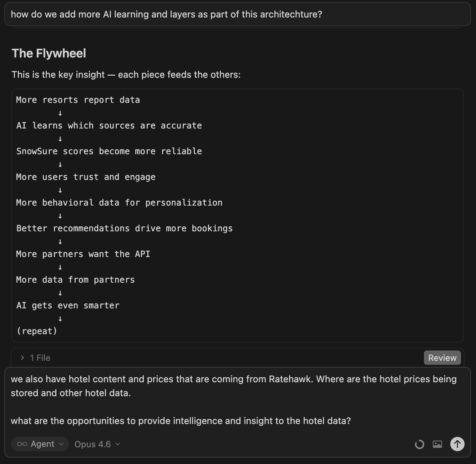Open the Agent mode dropdown
476x464 pixels.
(x=40, y=444)
